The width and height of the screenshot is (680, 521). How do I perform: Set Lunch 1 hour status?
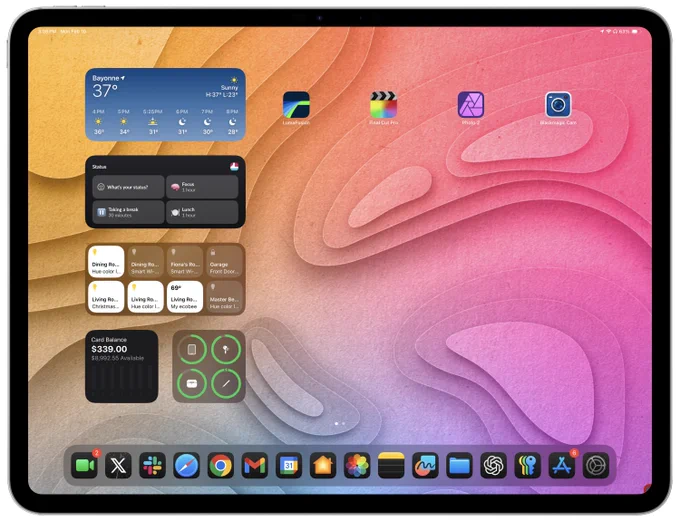[x=202, y=212]
